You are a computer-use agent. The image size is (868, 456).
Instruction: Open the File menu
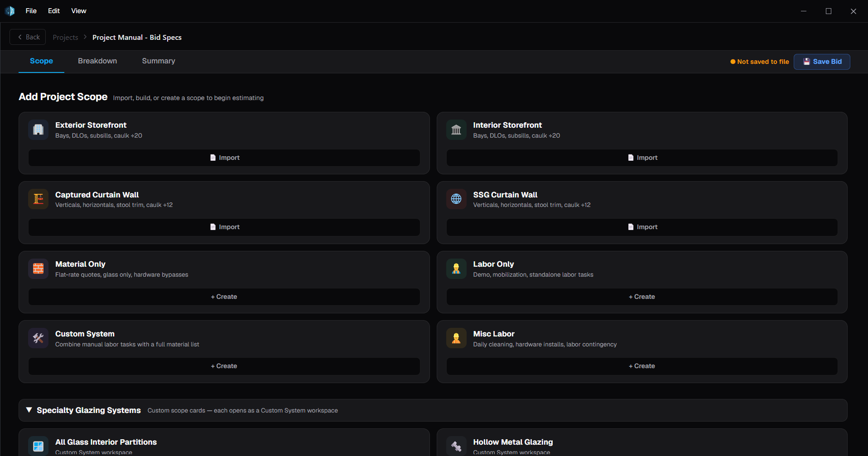31,11
